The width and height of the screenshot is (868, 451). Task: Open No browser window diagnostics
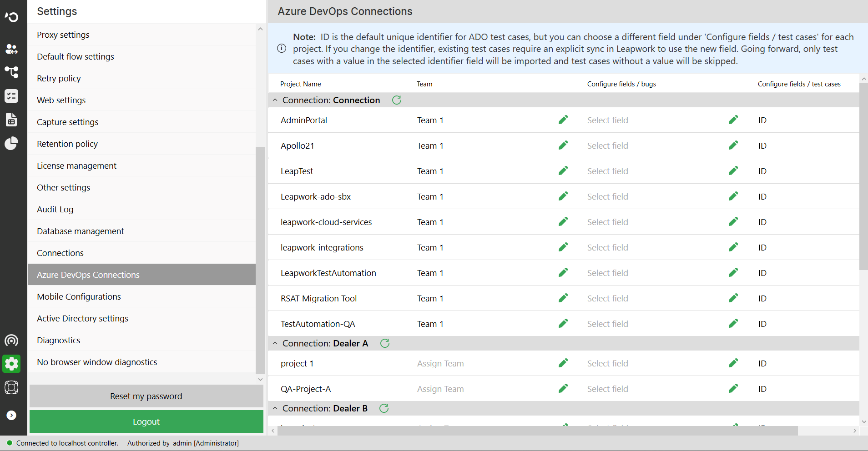[x=141, y=362]
